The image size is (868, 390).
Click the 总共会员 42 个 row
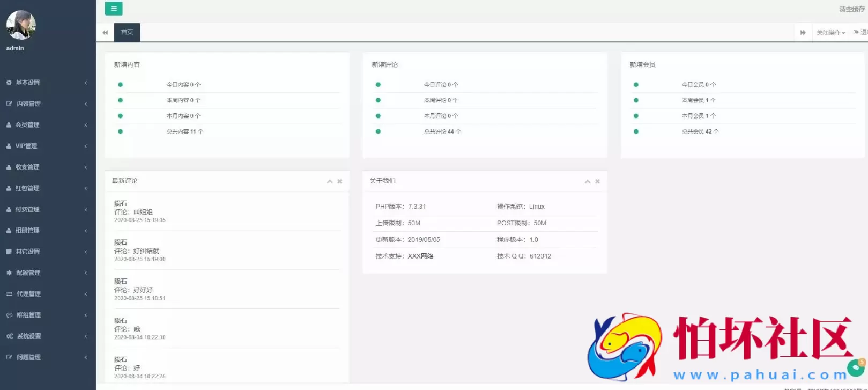click(743, 131)
